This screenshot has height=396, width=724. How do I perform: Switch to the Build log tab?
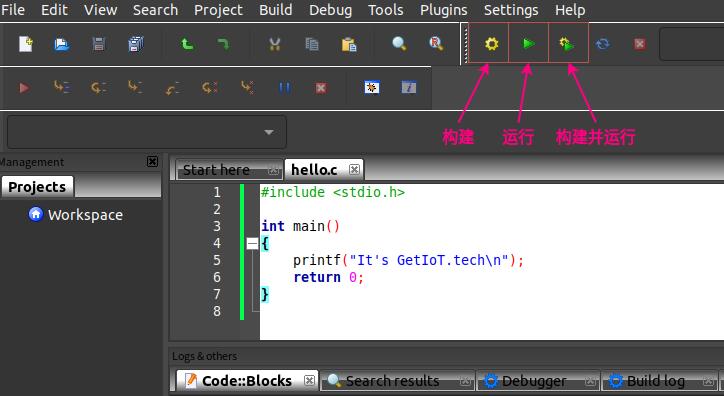[656, 381]
